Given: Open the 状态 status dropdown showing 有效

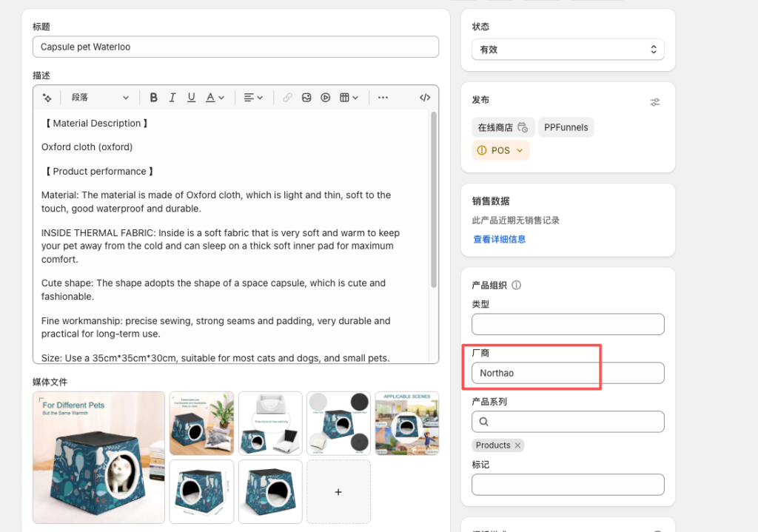Looking at the screenshot, I should tap(568, 50).
